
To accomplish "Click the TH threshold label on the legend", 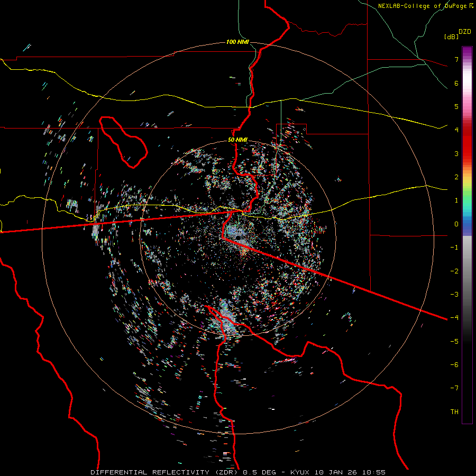I will pos(454,412).
